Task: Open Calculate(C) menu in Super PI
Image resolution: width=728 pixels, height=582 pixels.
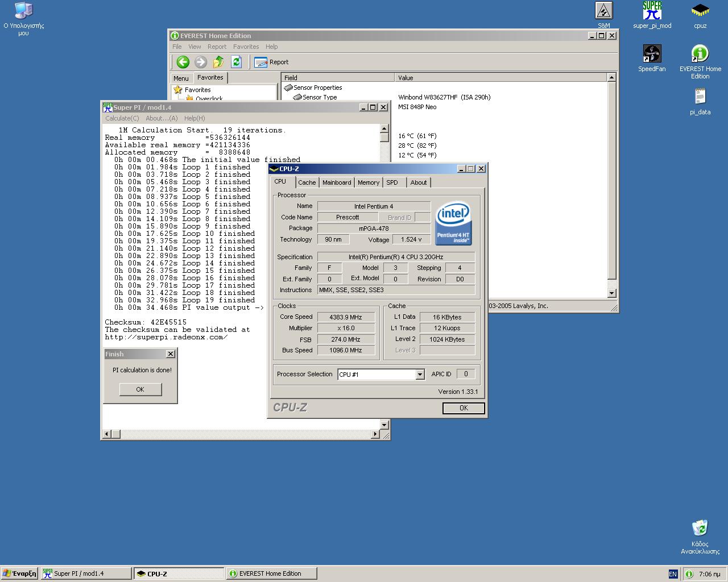Action: click(x=122, y=118)
